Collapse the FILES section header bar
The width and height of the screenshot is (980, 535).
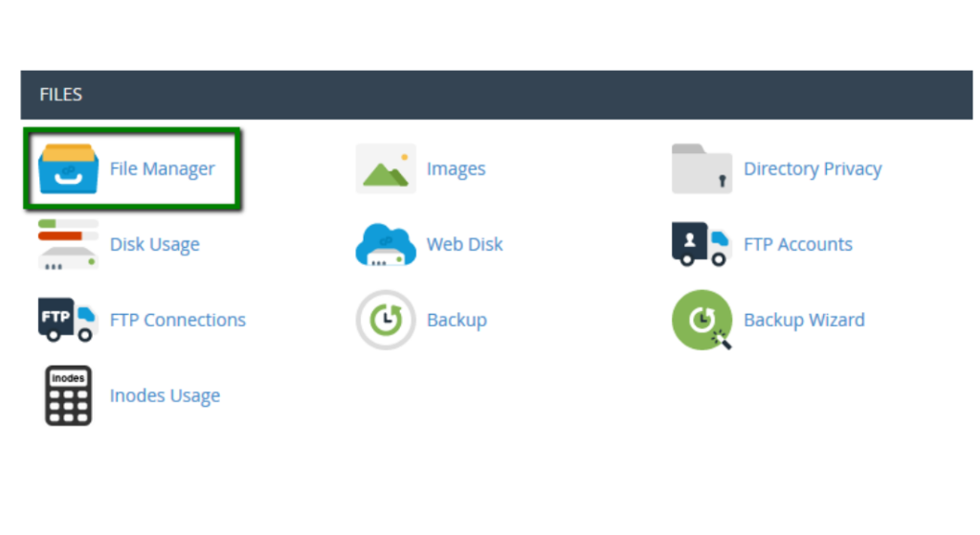pos(496,95)
